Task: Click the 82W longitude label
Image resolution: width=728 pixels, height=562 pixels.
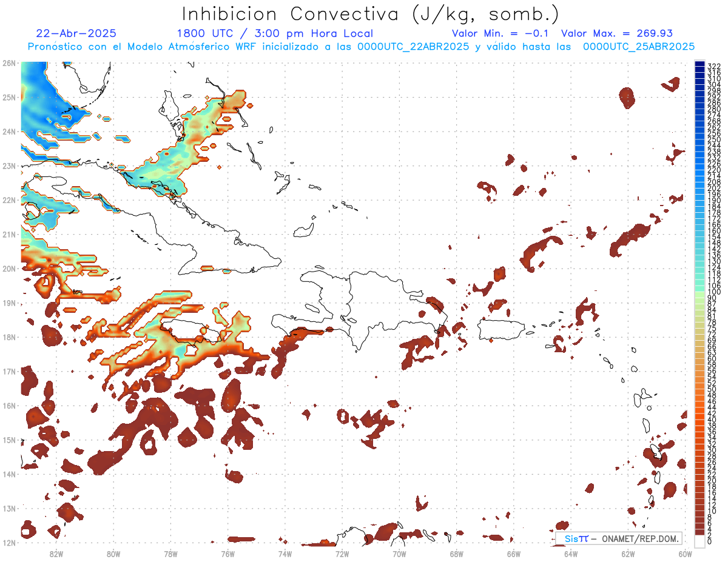Action: coord(56,554)
